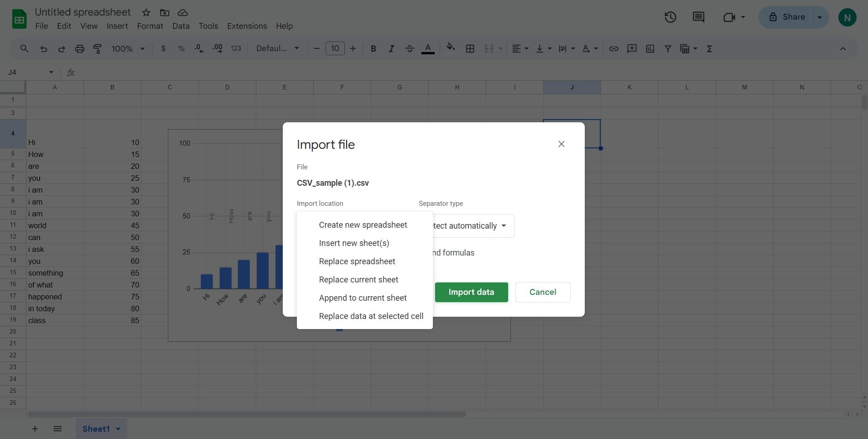Open the comments panel icon
Viewport: 868px width, 439px height.
point(698,17)
